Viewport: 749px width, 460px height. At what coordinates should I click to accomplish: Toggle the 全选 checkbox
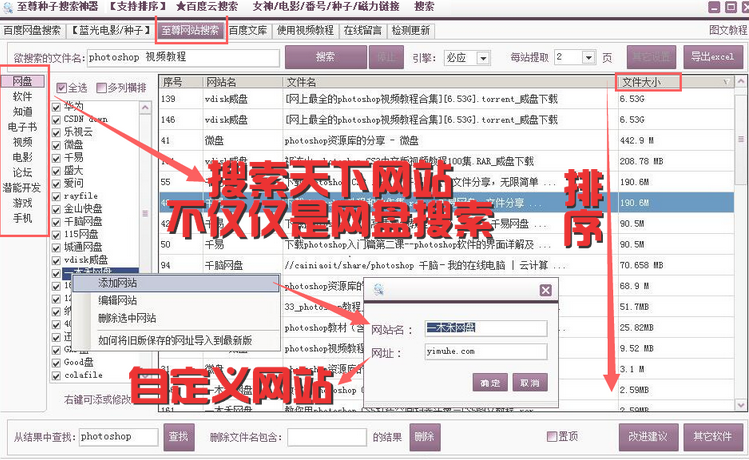pyautogui.click(x=61, y=88)
